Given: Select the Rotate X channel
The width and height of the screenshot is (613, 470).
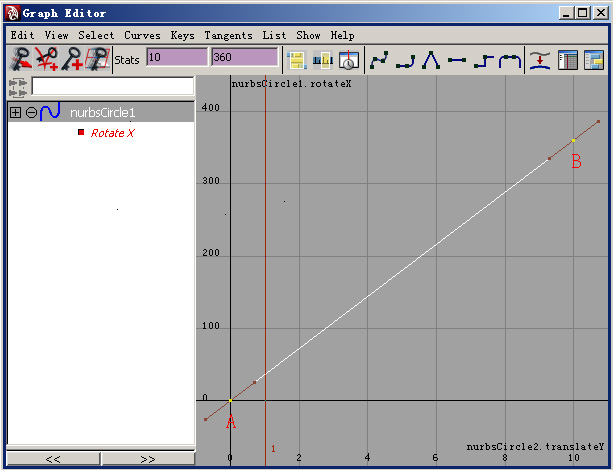Looking at the screenshot, I should pyautogui.click(x=113, y=133).
